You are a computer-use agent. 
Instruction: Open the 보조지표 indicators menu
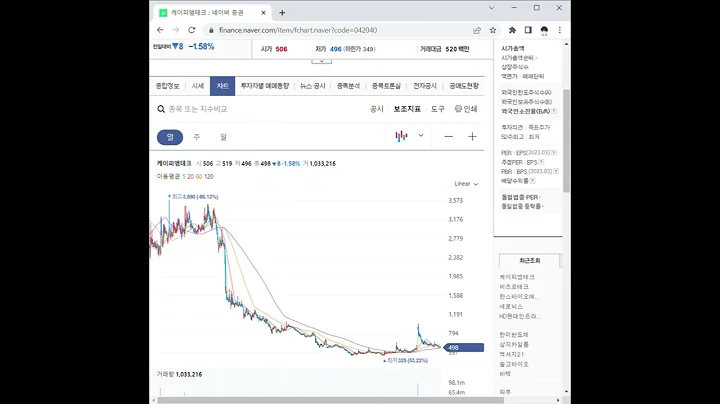(407, 109)
